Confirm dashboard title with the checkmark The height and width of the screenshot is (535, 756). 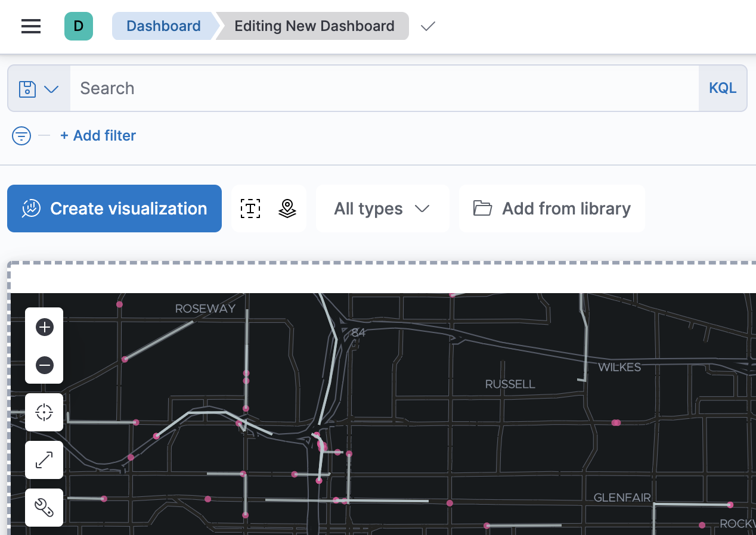tap(427, 26)
